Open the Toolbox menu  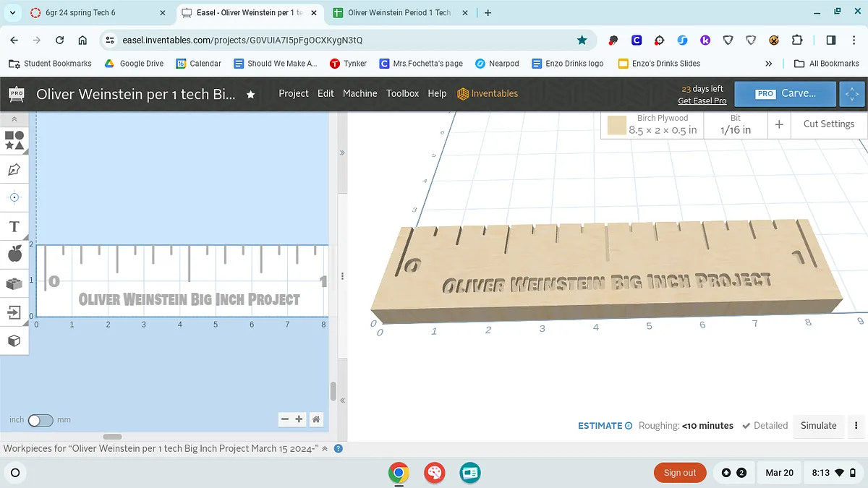pos(402,93)
